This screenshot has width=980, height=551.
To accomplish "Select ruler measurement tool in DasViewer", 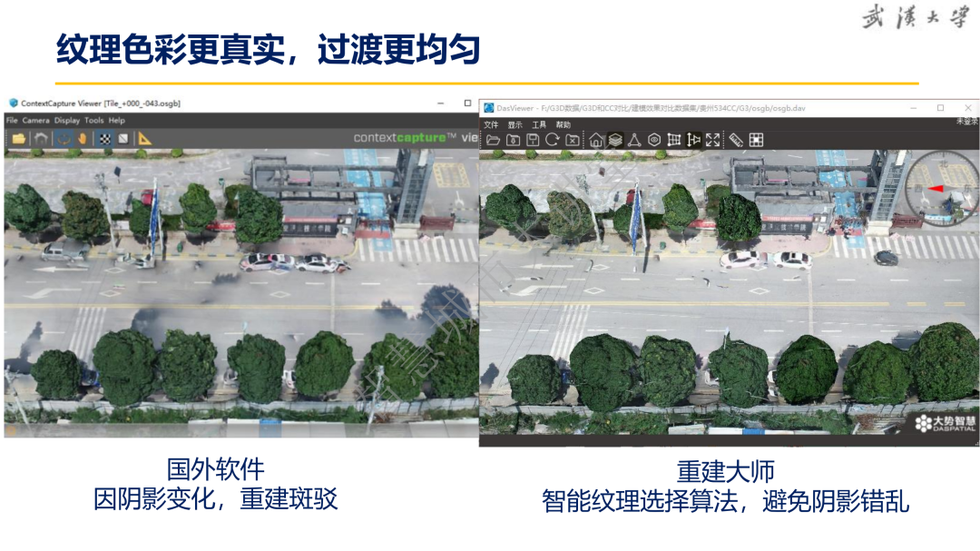I will 736,140.
